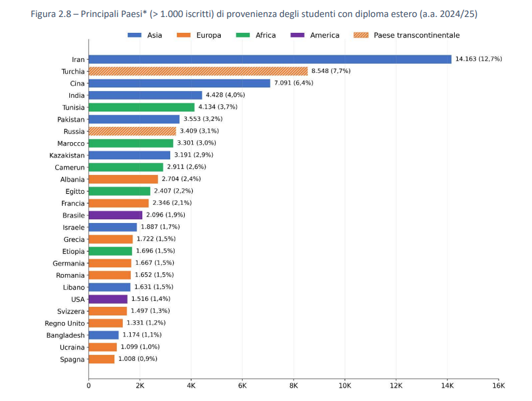Click the purple Brasile bar
This screenshot has width=532, height=401.
(116, 215)
